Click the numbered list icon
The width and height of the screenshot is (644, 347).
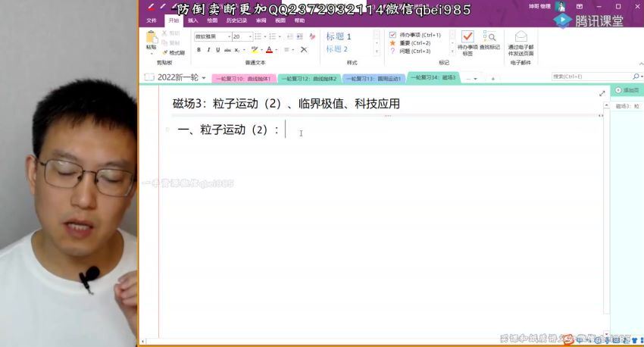pyautogui.click(x=272, y=36)
